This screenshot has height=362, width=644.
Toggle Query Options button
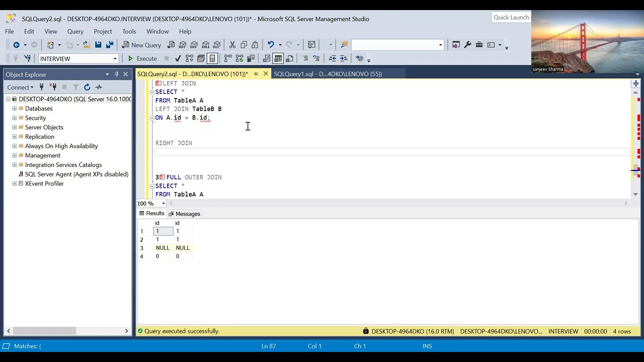click(201, 58)
